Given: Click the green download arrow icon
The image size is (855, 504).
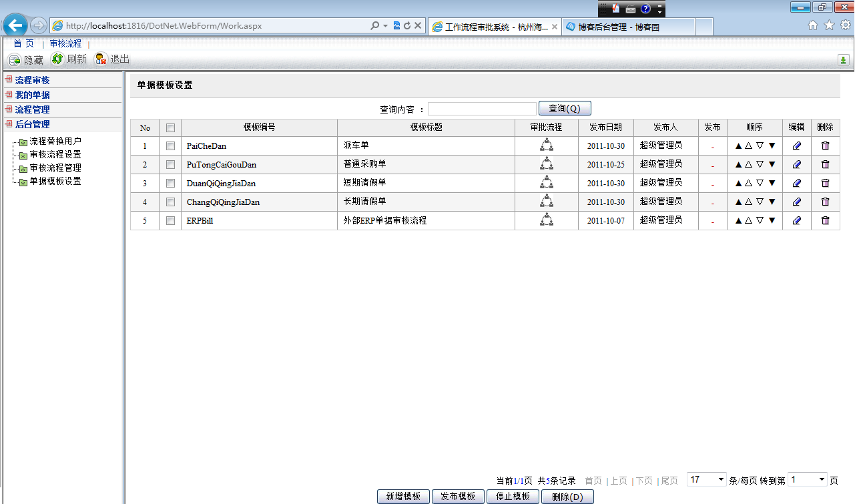Looking at the screenshot, I should point(844,60).
